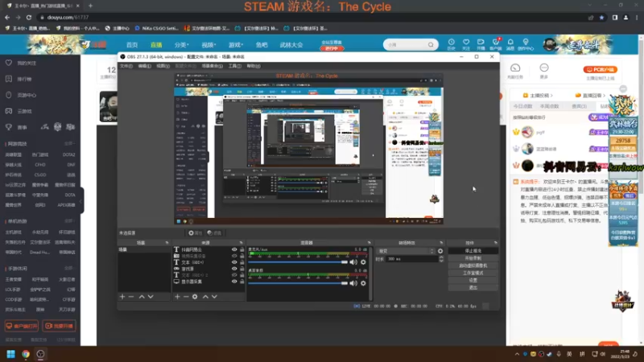644x362 pixels.
Task: Expand Scene Transitions dock corner icon
Action: 441,243
